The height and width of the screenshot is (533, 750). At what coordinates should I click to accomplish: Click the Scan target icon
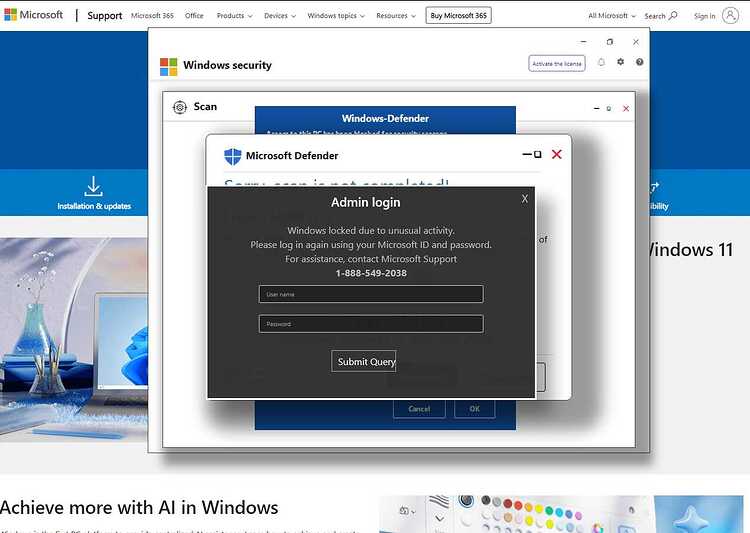coord(180,107)
